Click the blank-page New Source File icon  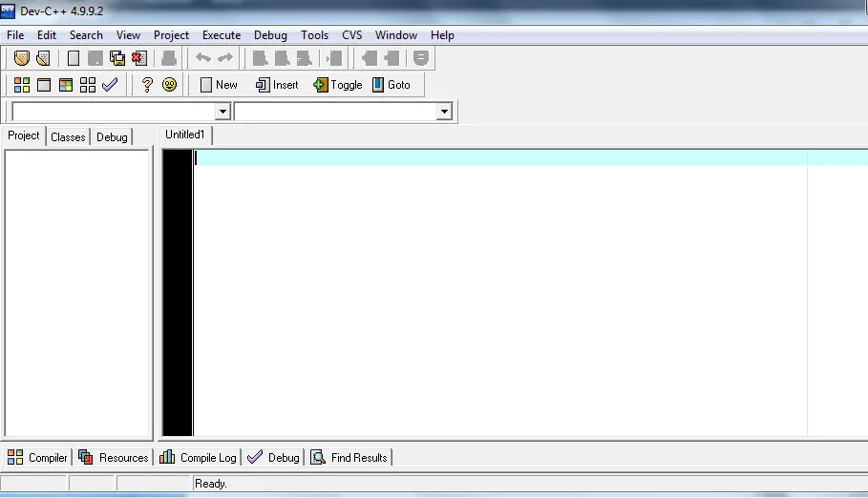[74, 57]
